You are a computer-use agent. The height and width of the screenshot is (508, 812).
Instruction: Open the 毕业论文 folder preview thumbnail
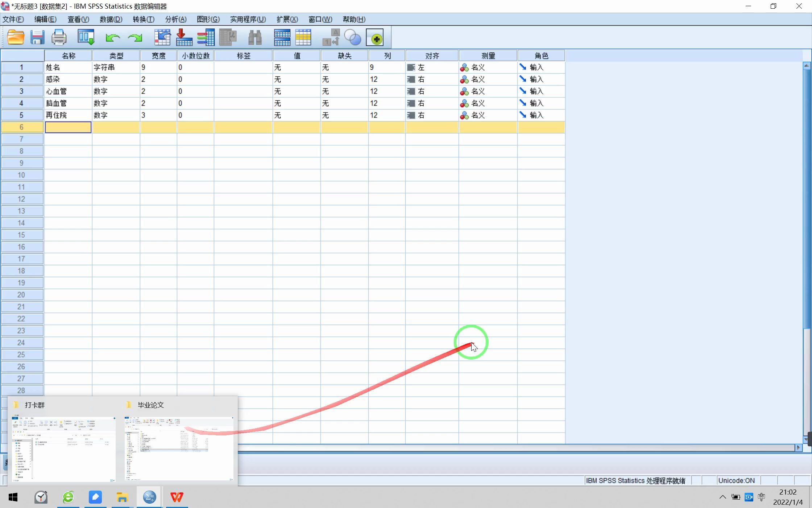pyautogui.click(x=179, y=449)
